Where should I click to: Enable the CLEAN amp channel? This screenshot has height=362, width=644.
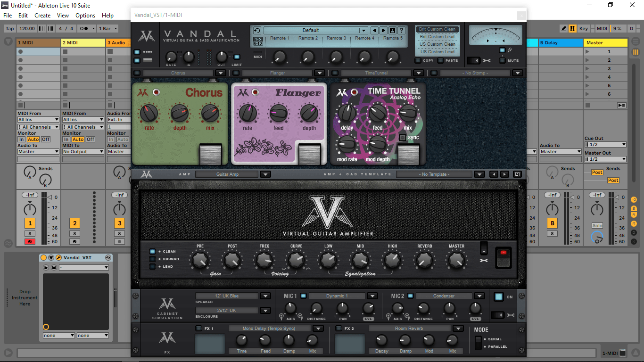[153, 252]
